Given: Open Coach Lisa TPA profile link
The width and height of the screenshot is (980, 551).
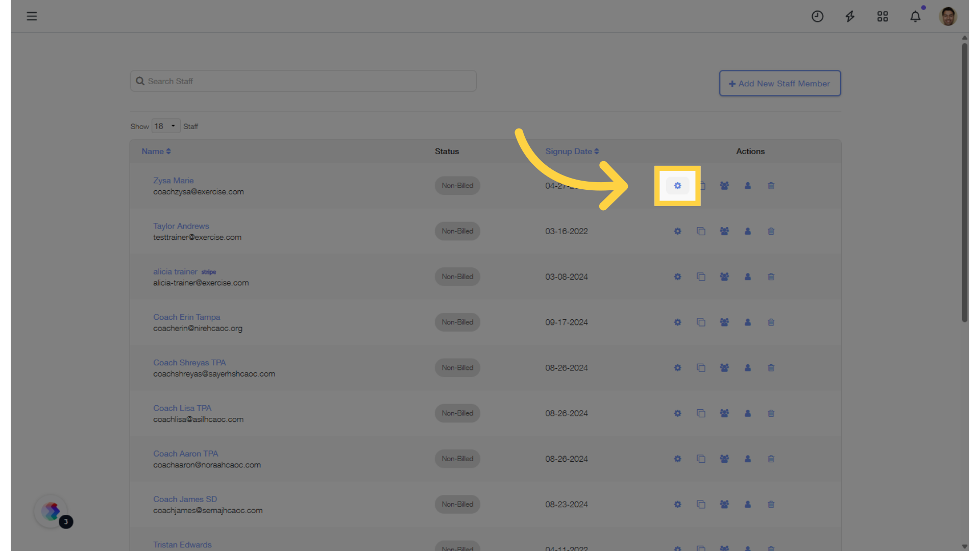Looking at the screenshot, I should (x=182, y=408).
